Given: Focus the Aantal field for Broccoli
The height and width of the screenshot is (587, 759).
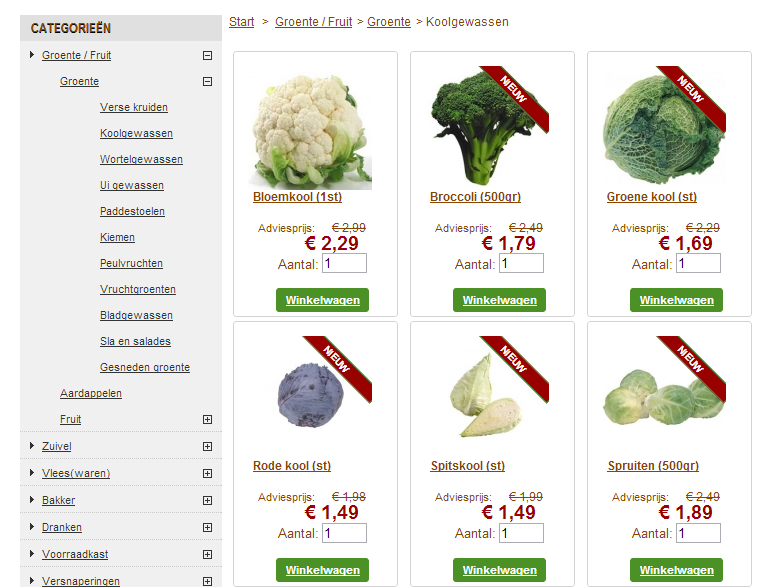Looking at the screenshot, I should (x=521, y=263).
